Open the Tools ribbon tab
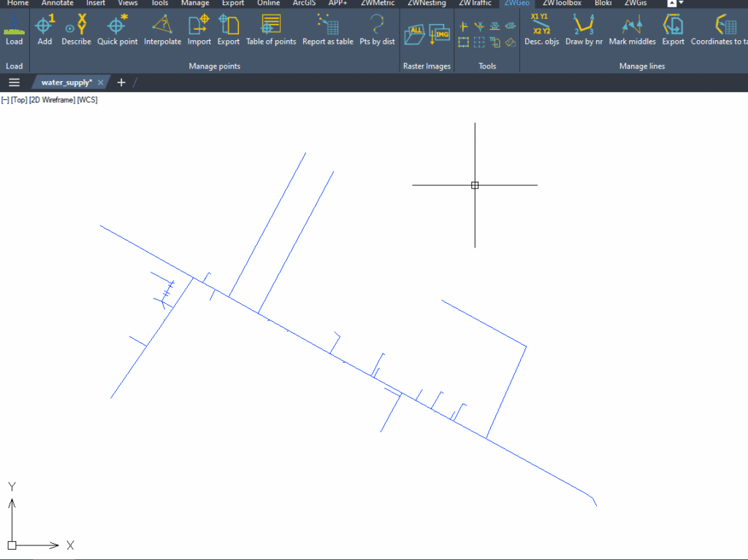Viewport: 748px width, 560px height. pos(160,3)
